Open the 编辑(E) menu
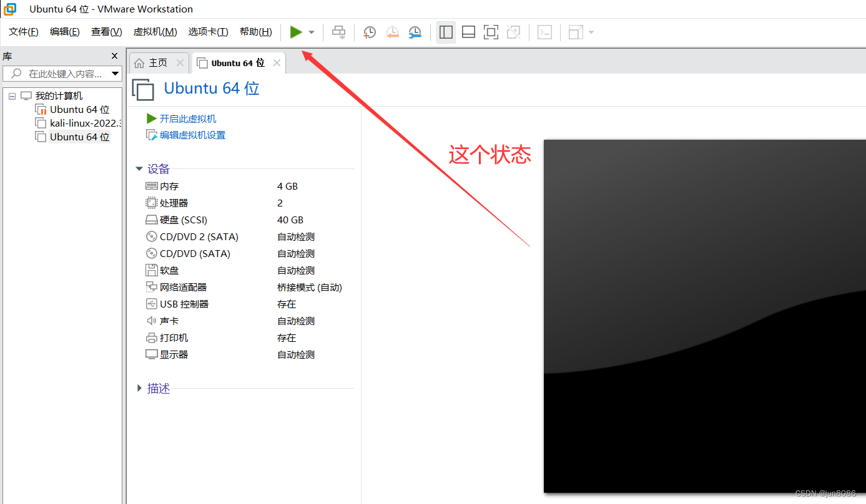This screenshot has width=866, height=504. coord(65,32)
